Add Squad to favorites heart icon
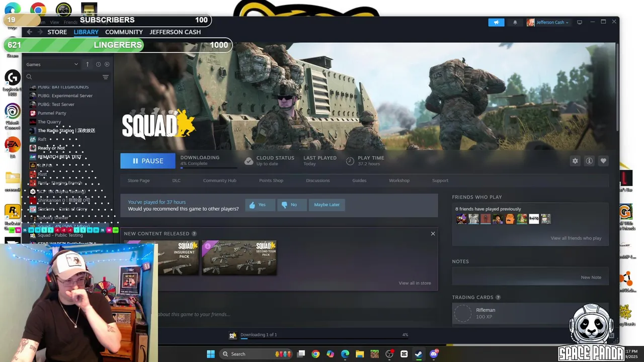 point(603,161)
